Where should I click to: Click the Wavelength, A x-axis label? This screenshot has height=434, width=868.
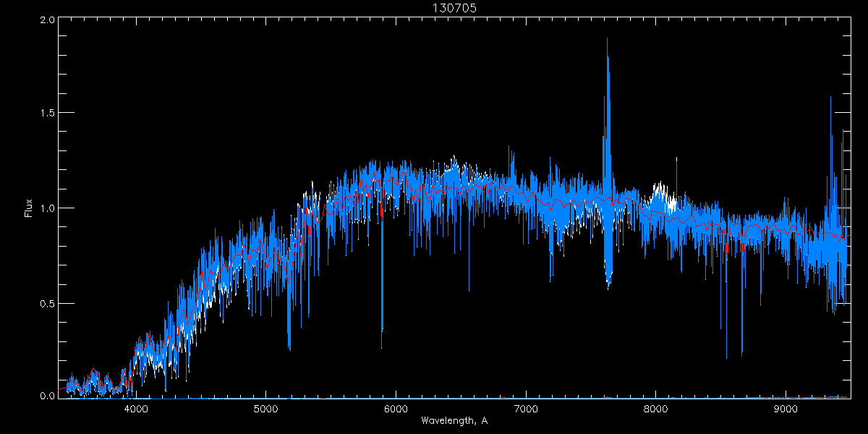[454, 421]
